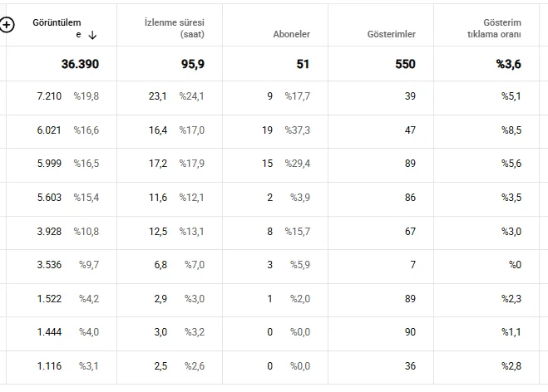Click the descending sort arrow on Görüntüleme
548x392 pixels.
(92, 35)
